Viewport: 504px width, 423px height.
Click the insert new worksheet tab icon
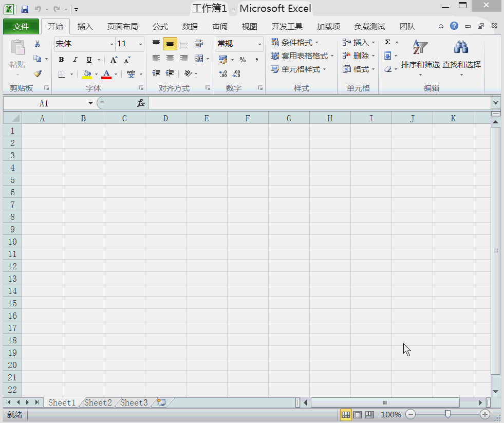(x=161, y=402)
